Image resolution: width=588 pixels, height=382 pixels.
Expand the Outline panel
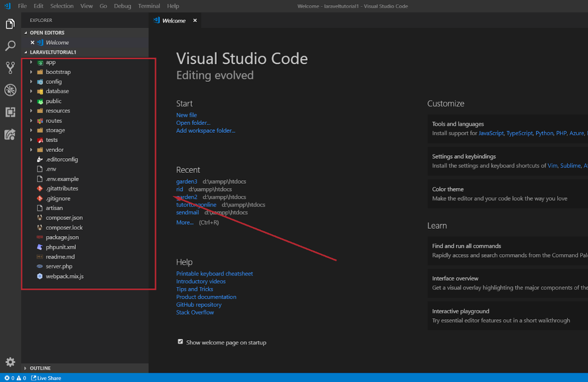coord(26,368)
